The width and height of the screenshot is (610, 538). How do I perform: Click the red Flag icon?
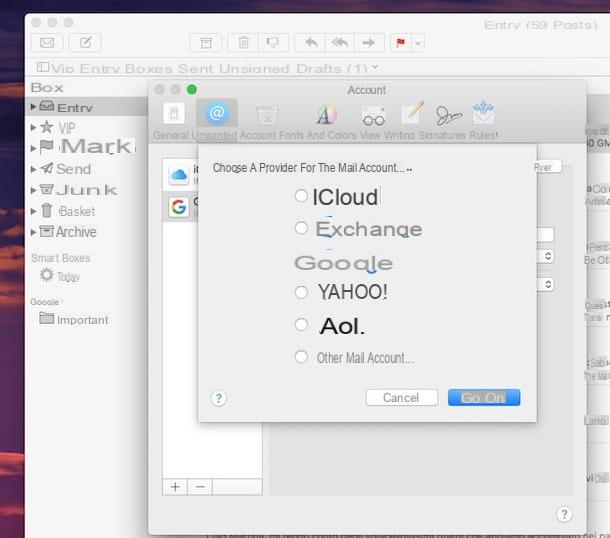(401, 42)
